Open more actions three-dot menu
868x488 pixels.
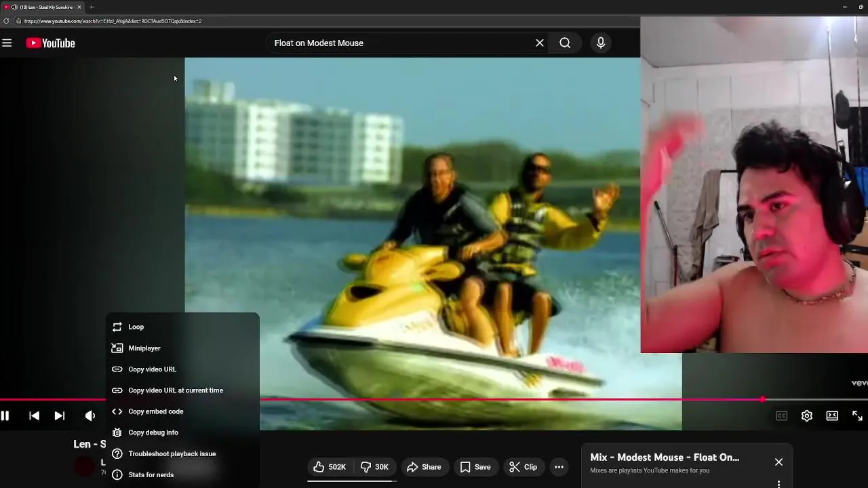[559, 467]
